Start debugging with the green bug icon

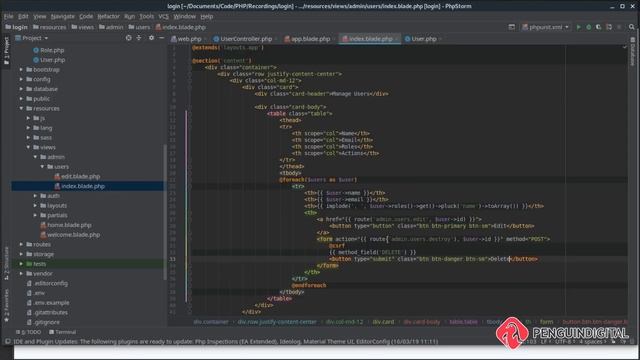pyautogui.click(x=589, y=27)
